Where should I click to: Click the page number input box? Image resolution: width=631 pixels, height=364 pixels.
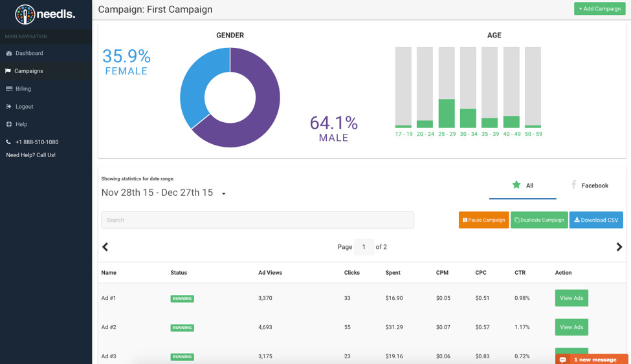coord(364,247)
